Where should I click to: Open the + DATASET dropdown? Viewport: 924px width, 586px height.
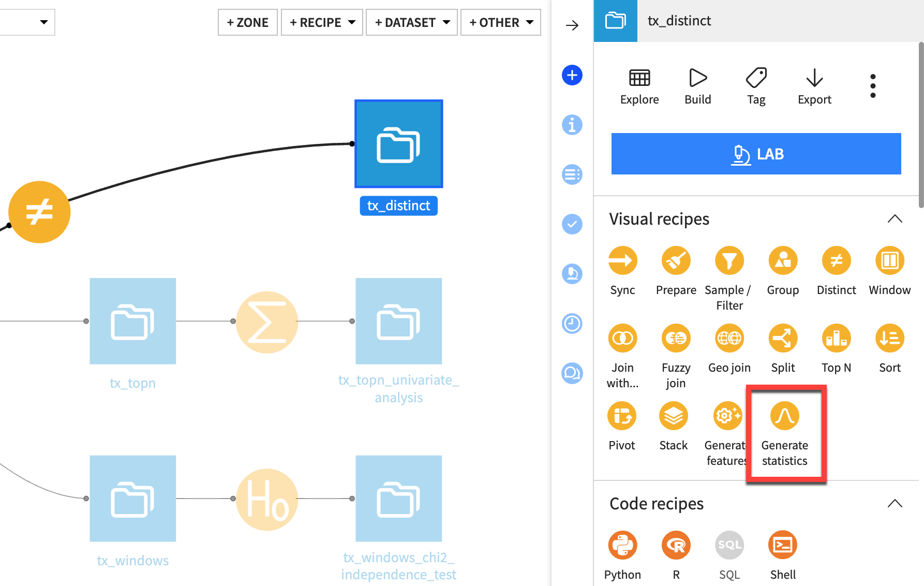tap(411, 22)
